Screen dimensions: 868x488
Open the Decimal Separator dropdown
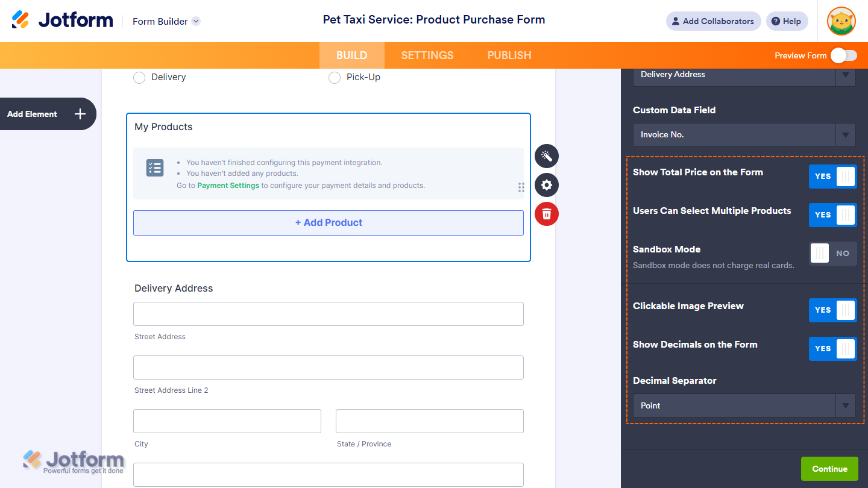click(744, 405)
